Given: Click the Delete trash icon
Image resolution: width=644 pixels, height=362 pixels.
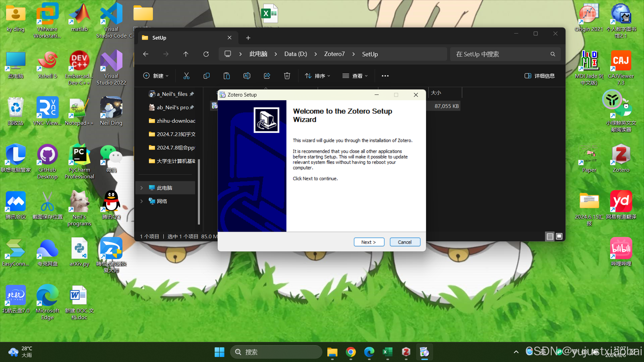Looking at the screenshot, I should [287, 76].
